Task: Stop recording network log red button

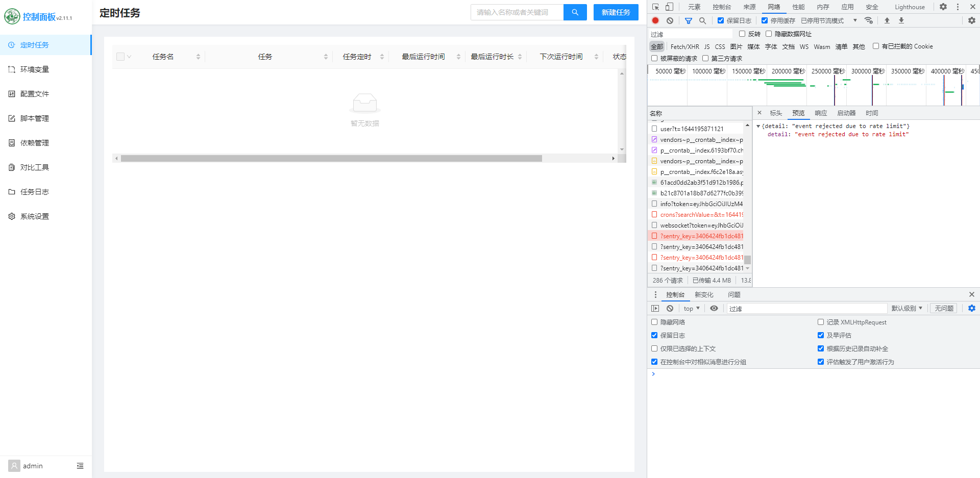Action: [x=655, y=20]
